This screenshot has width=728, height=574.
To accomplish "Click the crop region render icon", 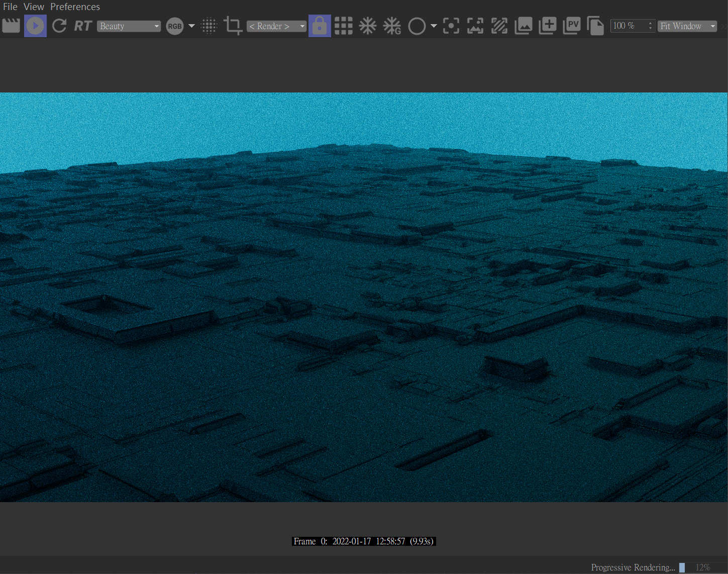I will coord(233,26).
